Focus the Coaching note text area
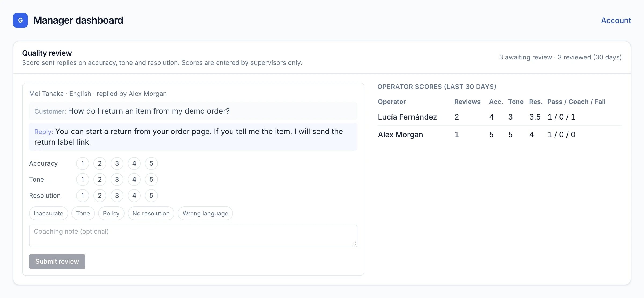Image resolution: width=644 pixels, height=298 pixels. (x=193, y=236)
